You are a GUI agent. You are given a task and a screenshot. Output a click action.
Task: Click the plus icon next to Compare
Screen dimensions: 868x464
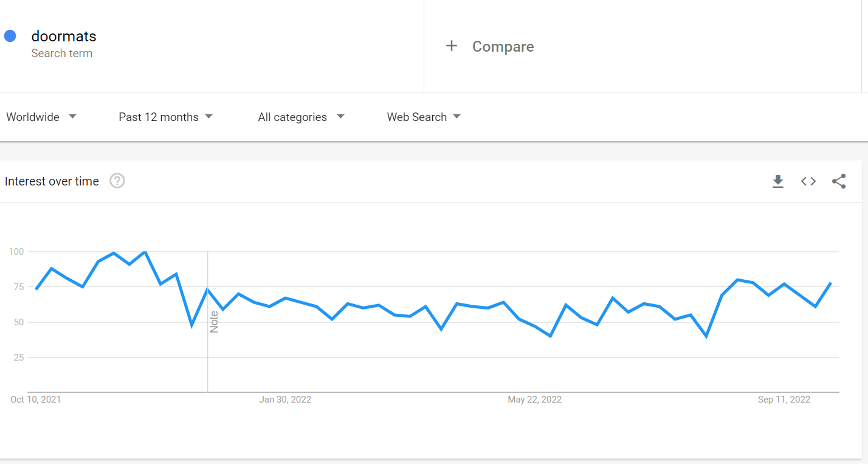[452, 46]
